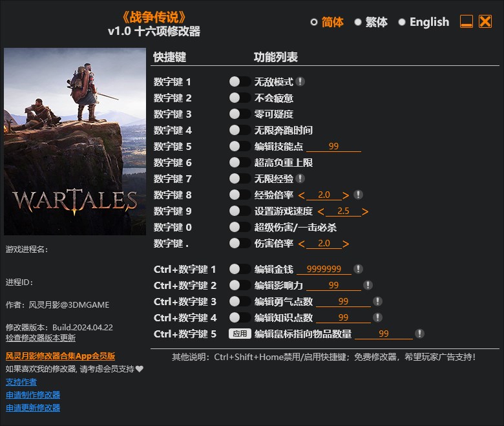The width and height of the screenshot is (504, 426).
Task: Decrease 设置游戏速度 with left arrow
Action: (x=320, y=211)
